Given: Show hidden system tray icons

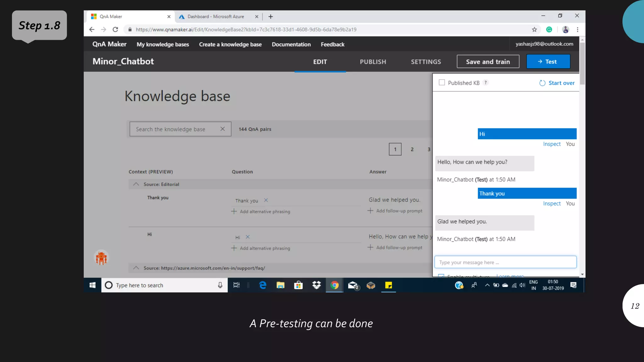Looking at the screenshot, I should click(487, 285).
